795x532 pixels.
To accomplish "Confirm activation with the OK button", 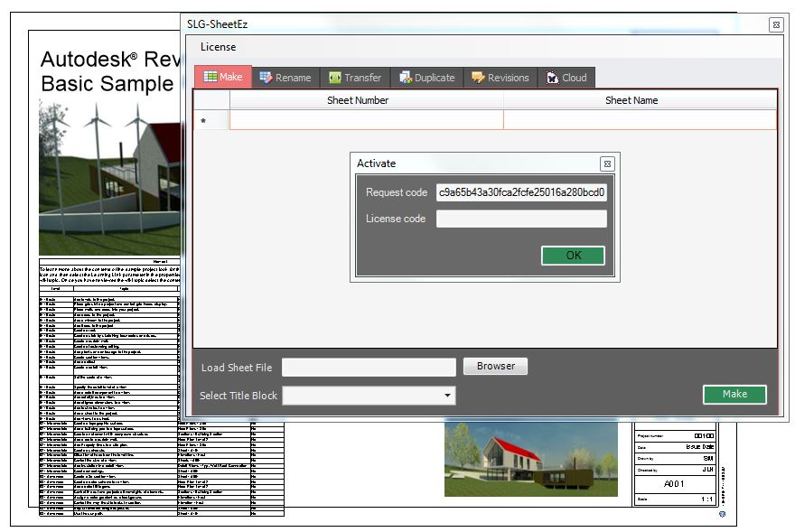I will click(573, 255).
